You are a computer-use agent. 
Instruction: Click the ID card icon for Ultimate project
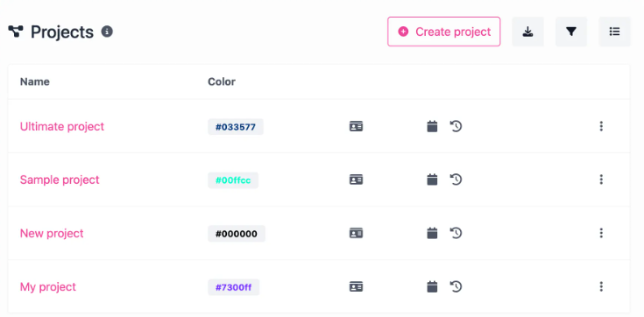356,126
